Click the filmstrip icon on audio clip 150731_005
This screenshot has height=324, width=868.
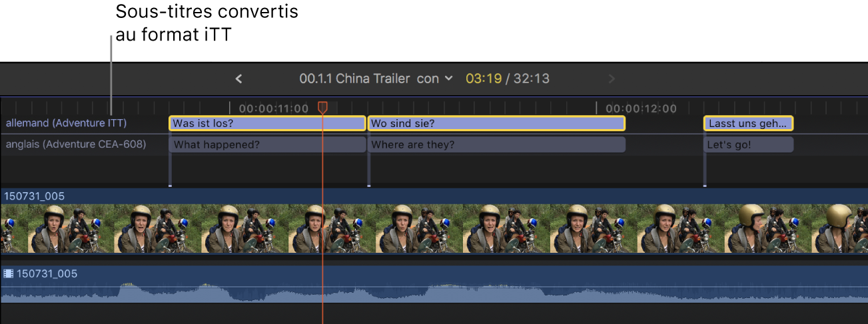point(9,273)
